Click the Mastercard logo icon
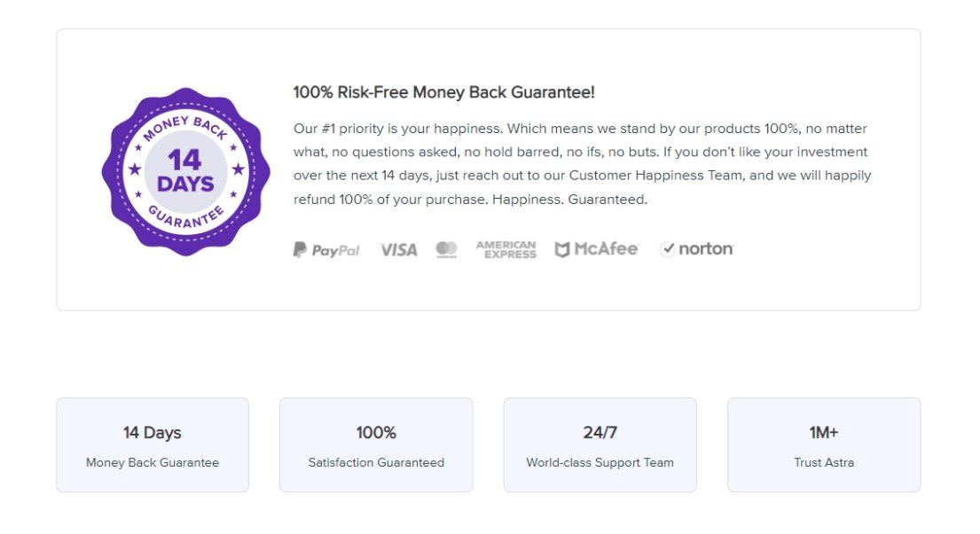The height and width of the screenshot is (534, 980). (446, 250)
